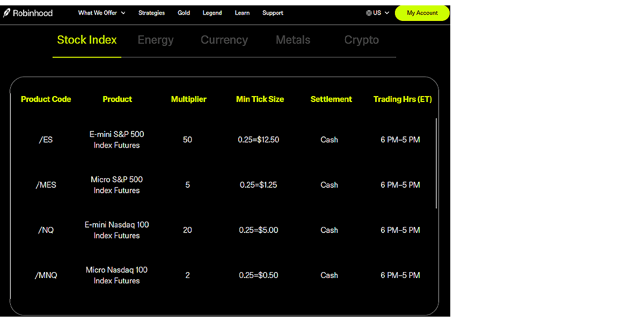Click trading hours 6 PM–5 PM for /NQ
This screenshot has height=322, width=644.
pyautogui.click(x=400, y=230)
